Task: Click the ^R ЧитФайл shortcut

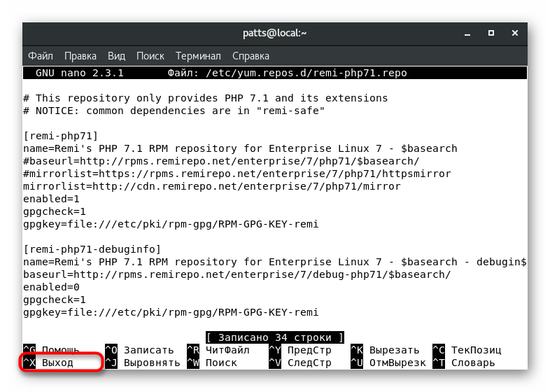Action: [218, 350]
